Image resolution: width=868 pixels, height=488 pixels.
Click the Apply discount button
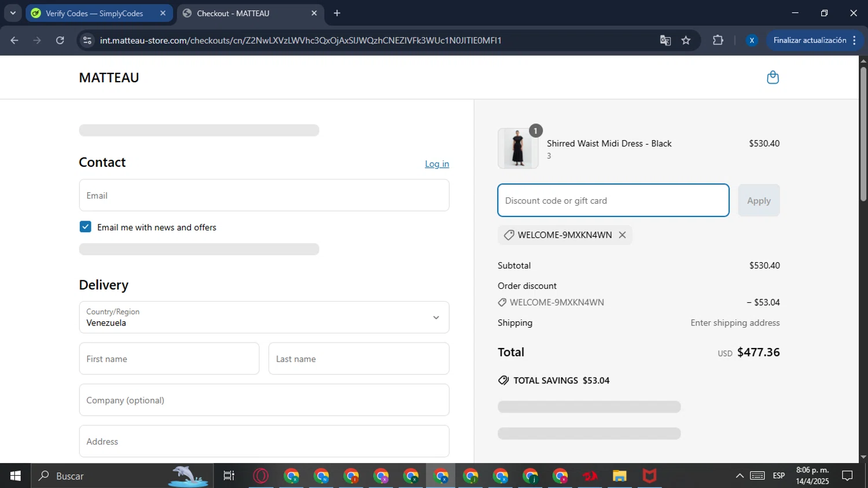(x=759, y=200)
